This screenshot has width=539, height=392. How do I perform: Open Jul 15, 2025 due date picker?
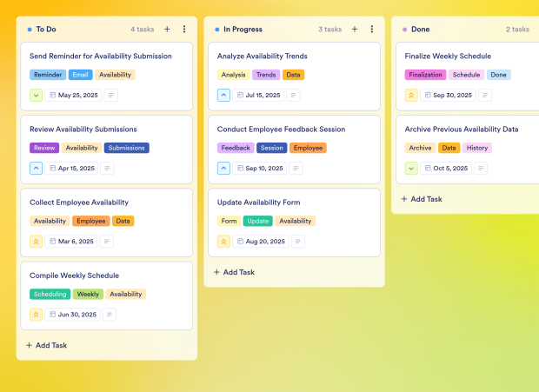tap(258, 95)
